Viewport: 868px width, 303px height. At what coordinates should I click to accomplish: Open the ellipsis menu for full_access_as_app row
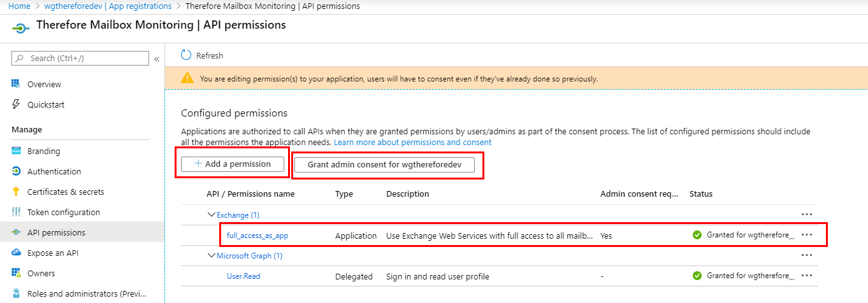tap(807, 235)
